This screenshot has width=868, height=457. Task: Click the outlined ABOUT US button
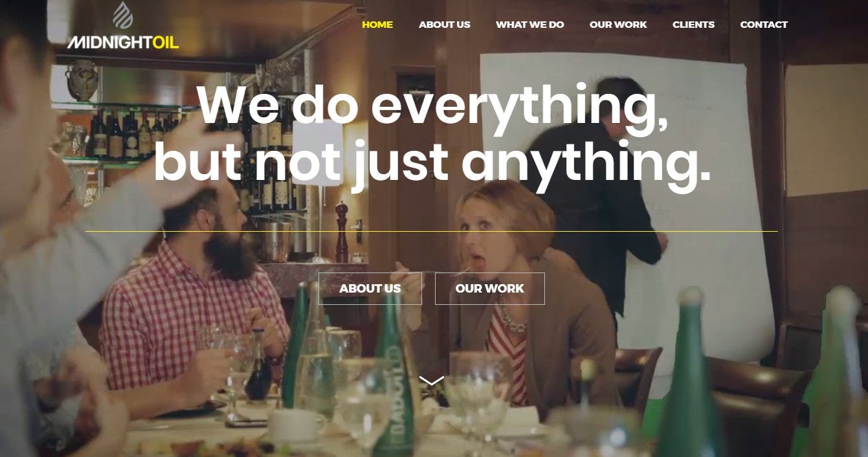pyautogui.click(x=370, y=289)
